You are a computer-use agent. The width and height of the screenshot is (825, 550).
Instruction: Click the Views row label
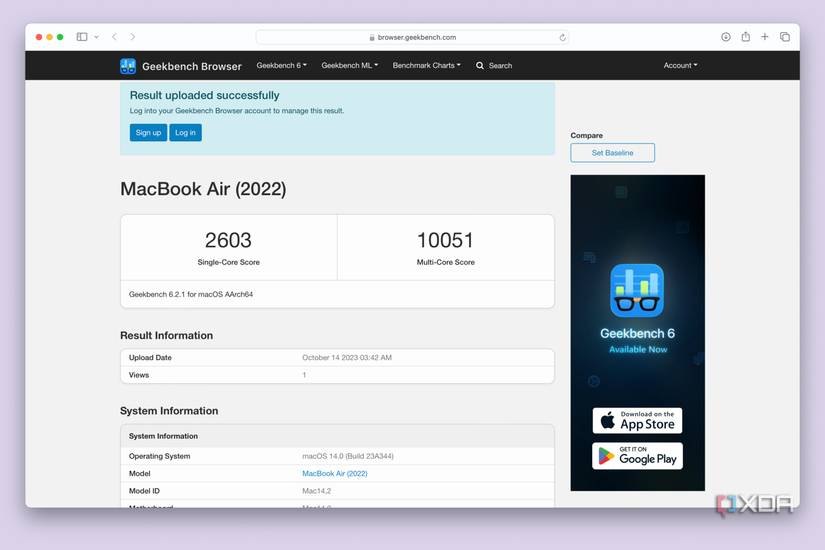point(139,375)
